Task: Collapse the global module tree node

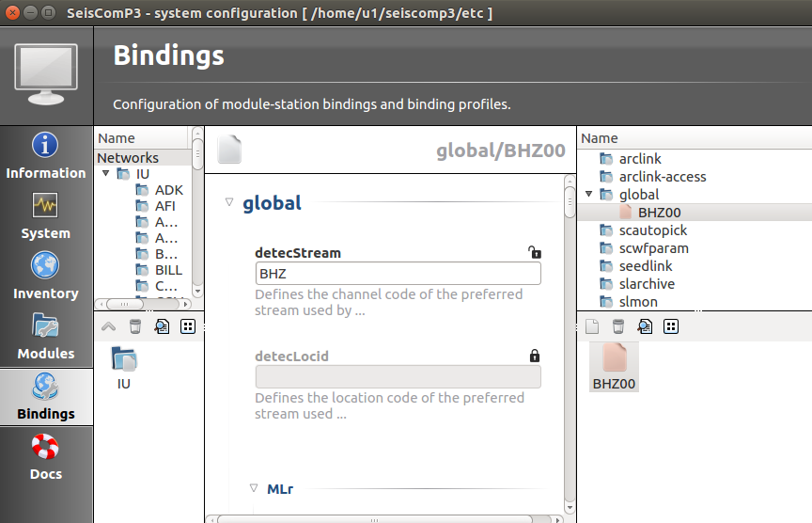Action: point(589,195)
